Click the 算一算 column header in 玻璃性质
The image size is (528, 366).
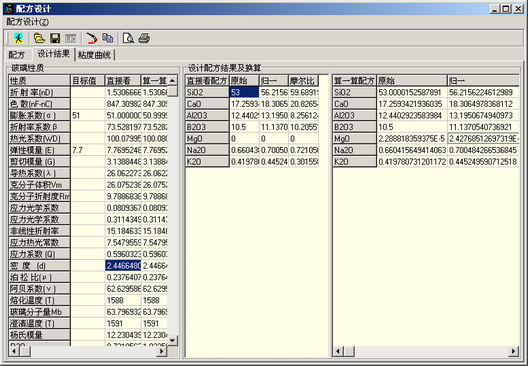tap(154, 80)
